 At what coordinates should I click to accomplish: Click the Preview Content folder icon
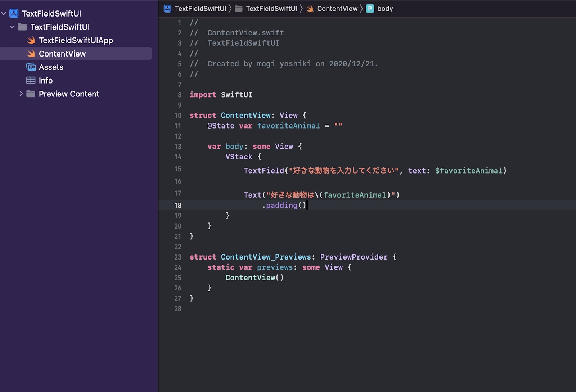click(31, 94)
